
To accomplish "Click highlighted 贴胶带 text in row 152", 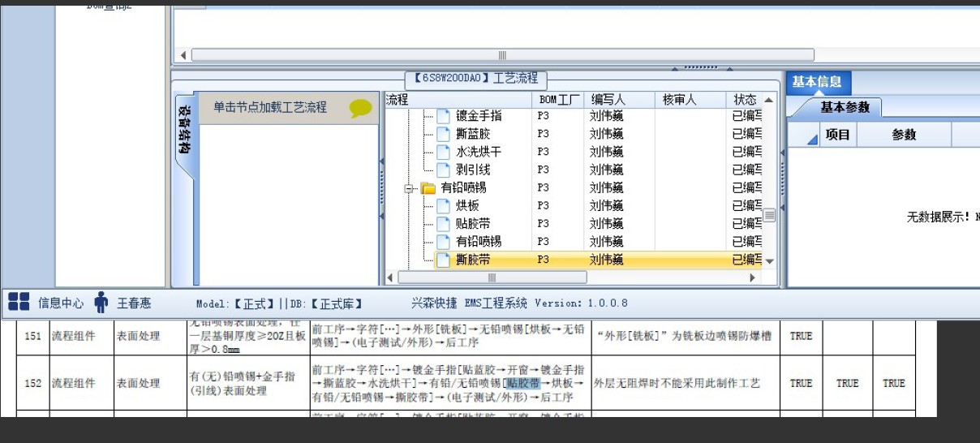I will tap(523, 383).
